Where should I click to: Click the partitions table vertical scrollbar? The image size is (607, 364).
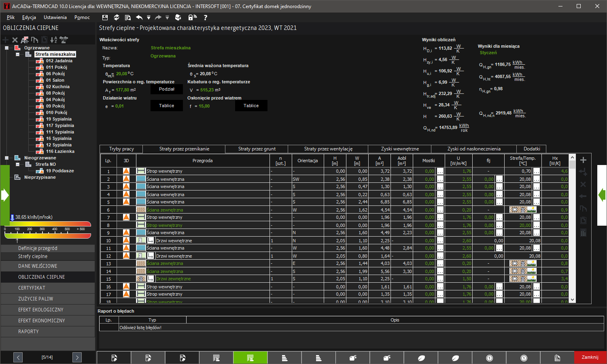tap(572, 229)
